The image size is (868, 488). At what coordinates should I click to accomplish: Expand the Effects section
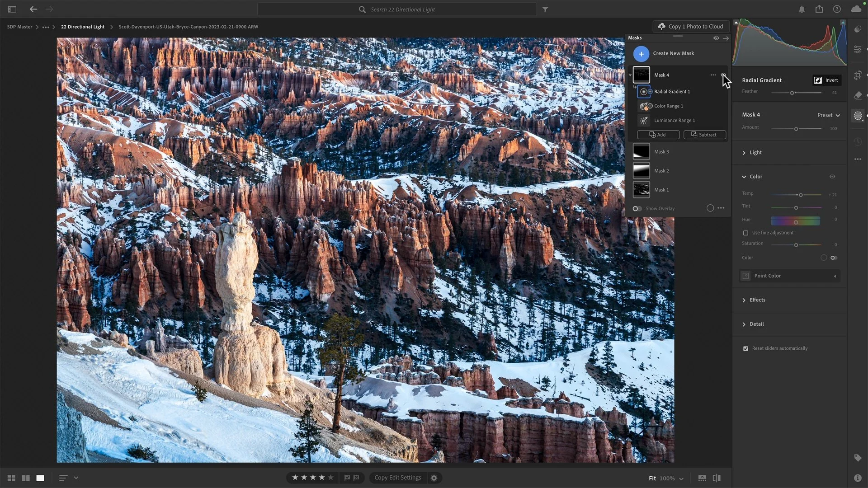[757, 300]
